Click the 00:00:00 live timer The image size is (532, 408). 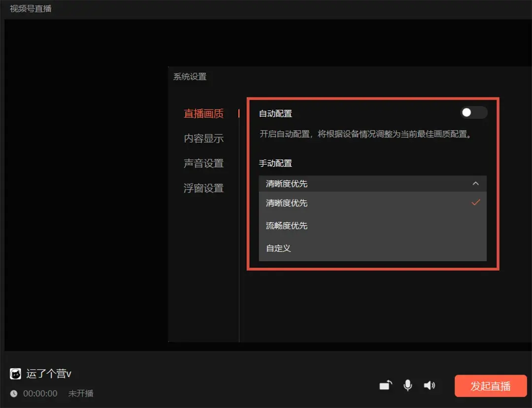point(40,394)
